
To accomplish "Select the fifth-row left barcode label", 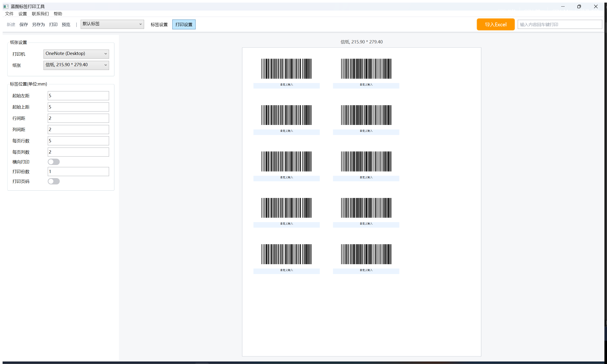I will pos(287,259).
